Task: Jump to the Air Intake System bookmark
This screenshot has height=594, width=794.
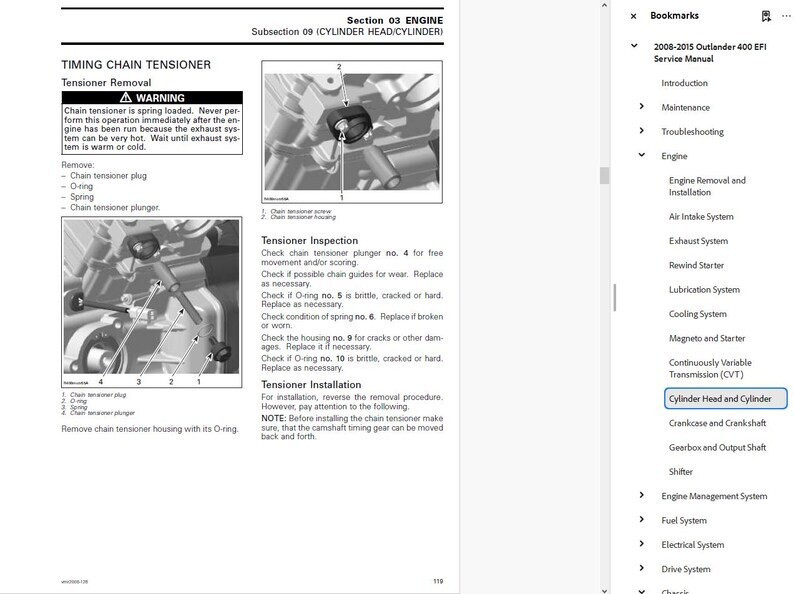Action: pos(701,216)
